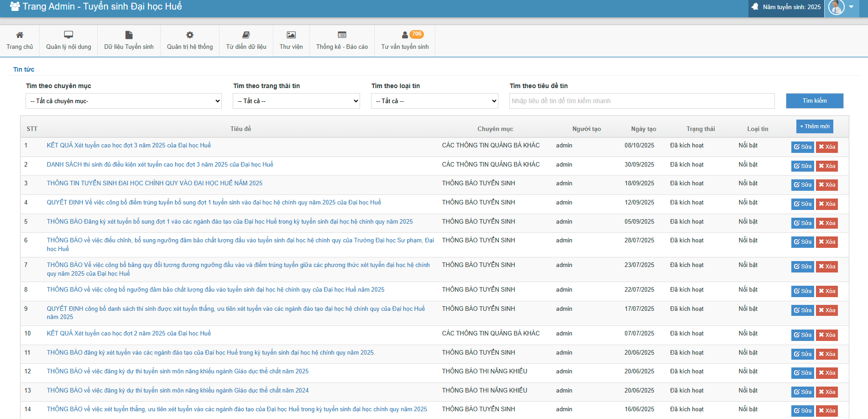
Task: Click the Tìm kiếm search button
Action: 814,101
